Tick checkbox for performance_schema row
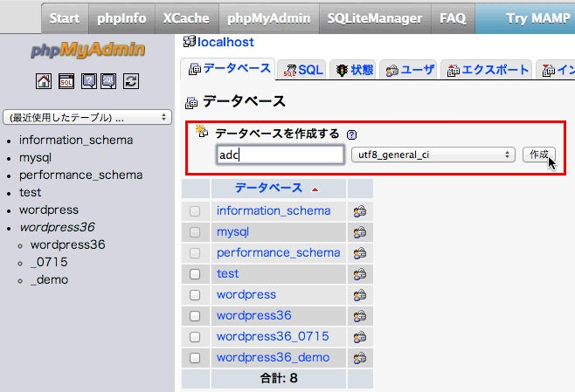This screenshot has height=392, width=575. (x=195, y=253)
